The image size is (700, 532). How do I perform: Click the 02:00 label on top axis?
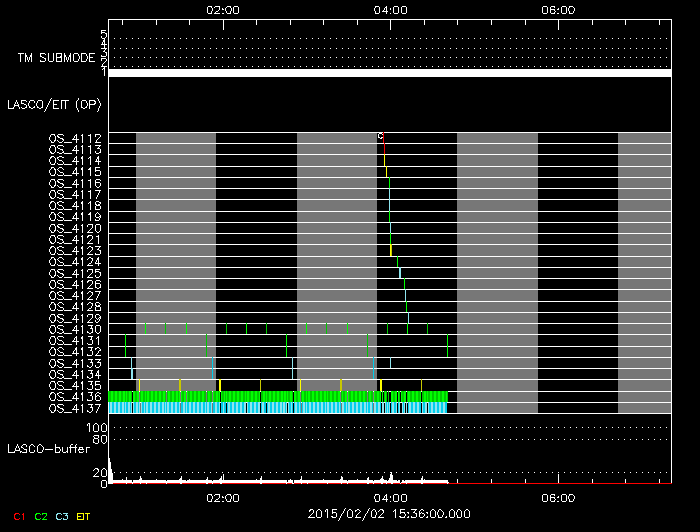click(222, 9)
